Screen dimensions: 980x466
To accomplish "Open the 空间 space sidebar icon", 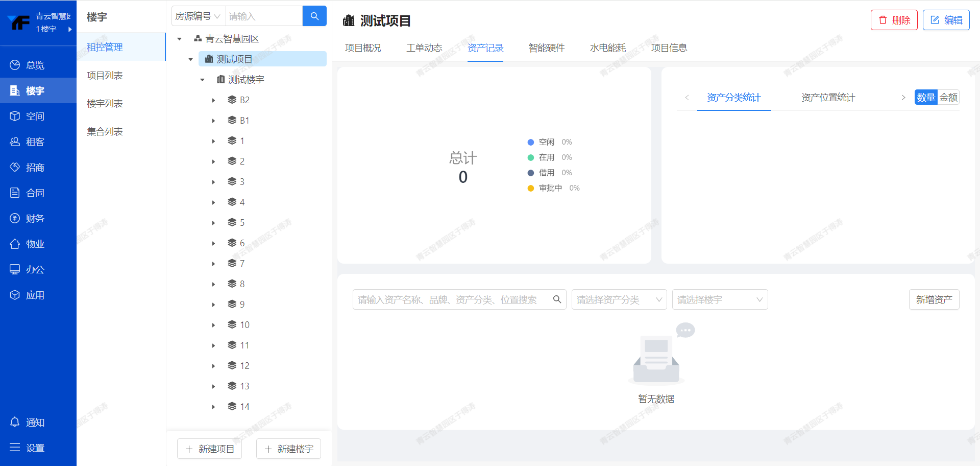I will pos(15,116).
